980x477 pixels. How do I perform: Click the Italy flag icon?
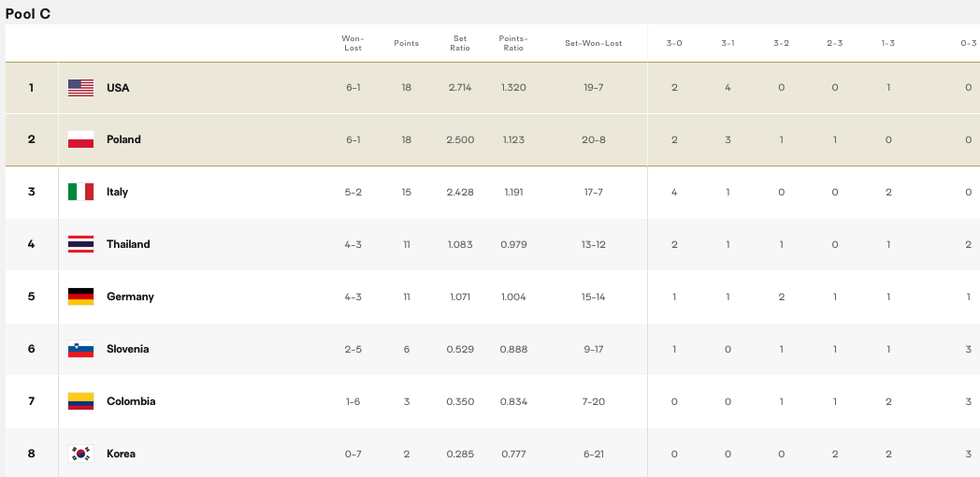tap(80, 192)
